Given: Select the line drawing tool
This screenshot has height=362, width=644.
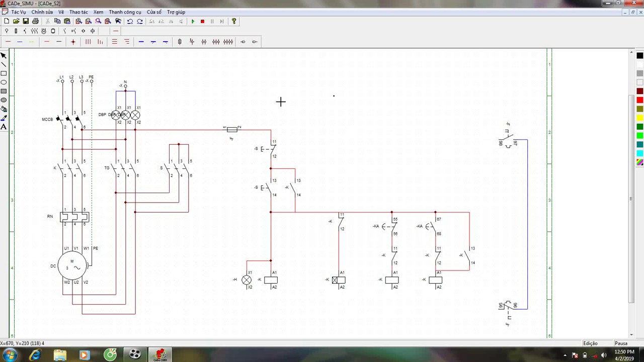Looking at the screenshot, I should (x=4, y=64).
